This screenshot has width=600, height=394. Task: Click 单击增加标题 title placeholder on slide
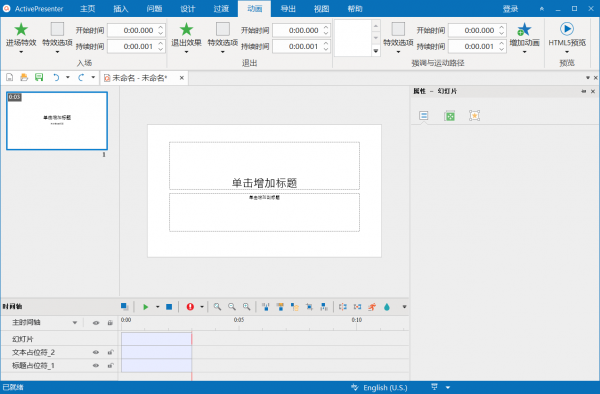tap(264, 166)
